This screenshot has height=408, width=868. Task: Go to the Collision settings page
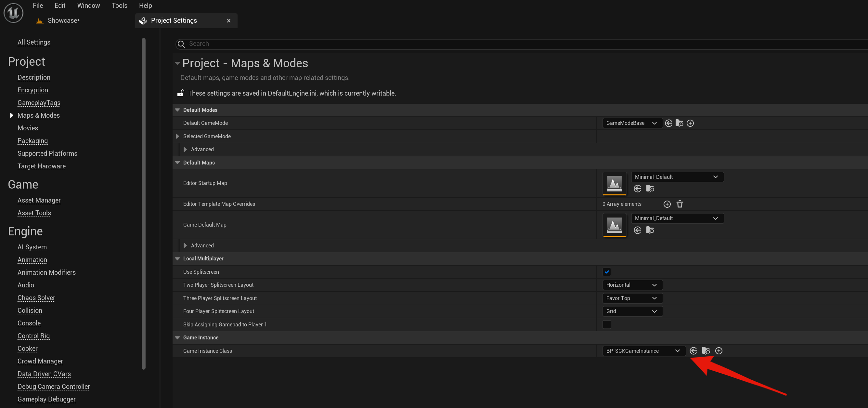click(x=30, y=310)
